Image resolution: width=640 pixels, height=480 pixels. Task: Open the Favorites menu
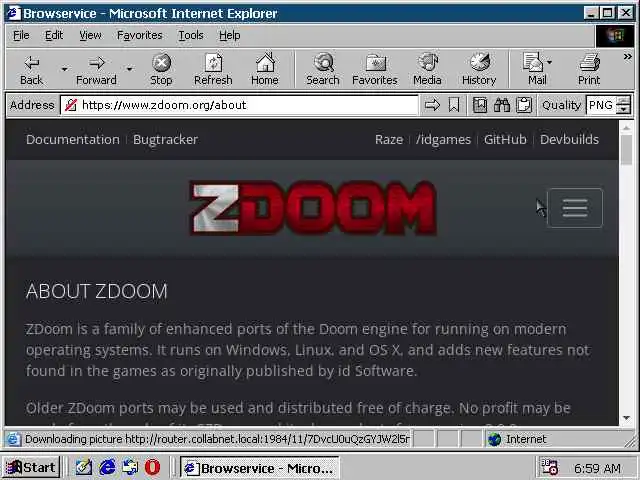click(140, 36)
